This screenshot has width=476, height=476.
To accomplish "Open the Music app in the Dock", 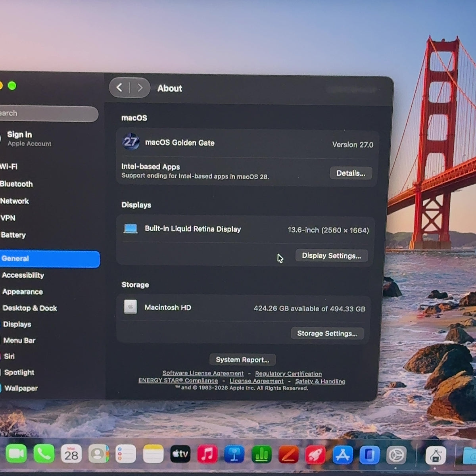I will click(207, 455).
